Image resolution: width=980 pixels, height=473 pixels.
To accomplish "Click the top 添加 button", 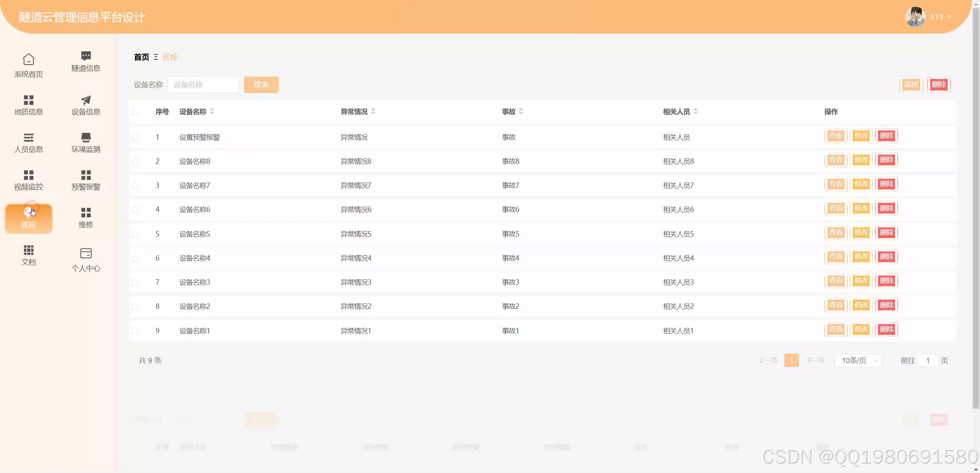I will tap(911, 85).
